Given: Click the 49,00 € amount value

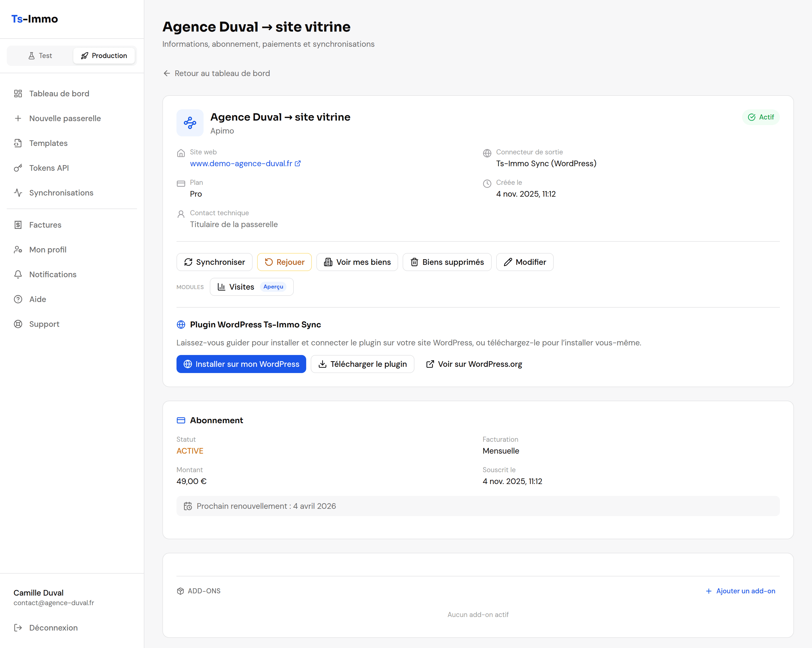Looking at the screenshot, I should pyautogui.click(x=191, y=481).
